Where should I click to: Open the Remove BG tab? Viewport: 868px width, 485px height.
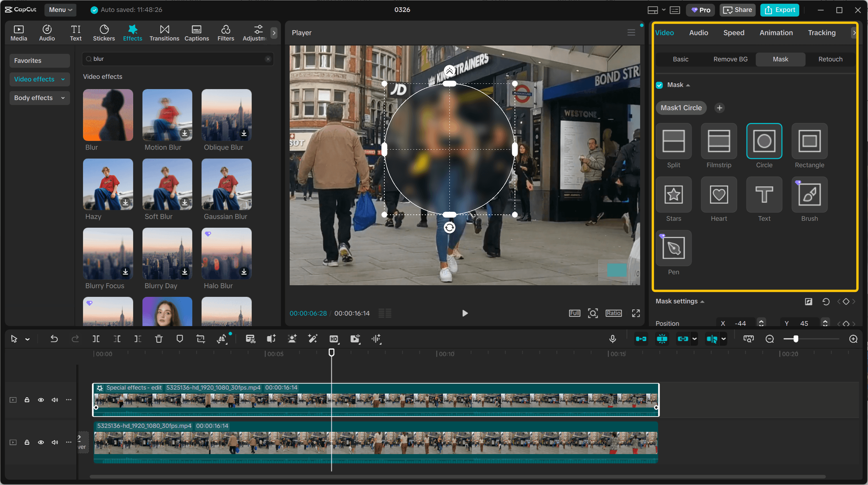730,59
